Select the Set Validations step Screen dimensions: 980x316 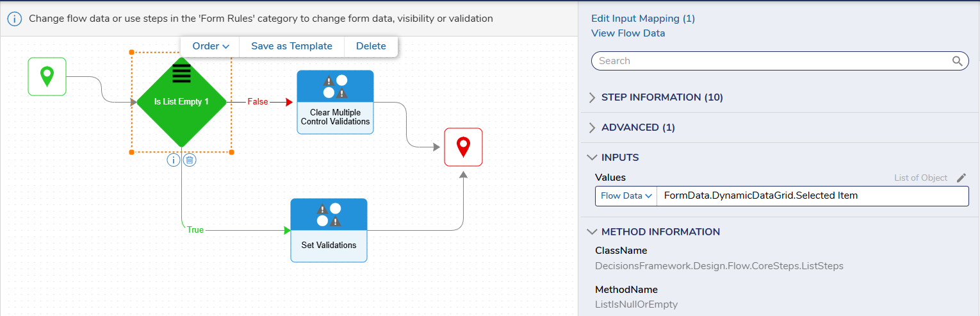pyautogui.click(x=329, y=230)
